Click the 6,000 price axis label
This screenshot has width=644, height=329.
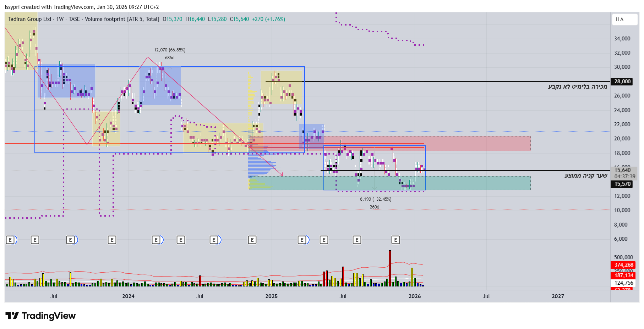point(621,239)
